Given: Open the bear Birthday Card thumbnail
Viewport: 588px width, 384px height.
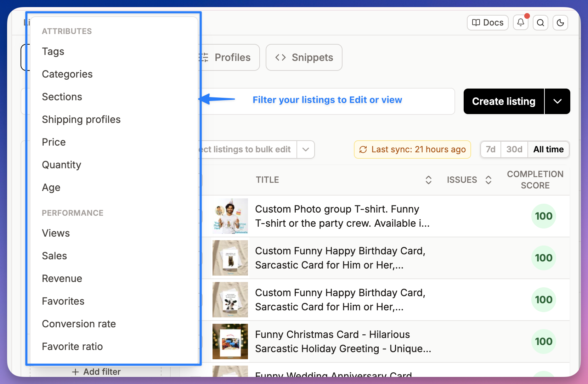Looking at the screenshot, I should tap(230, 258).
